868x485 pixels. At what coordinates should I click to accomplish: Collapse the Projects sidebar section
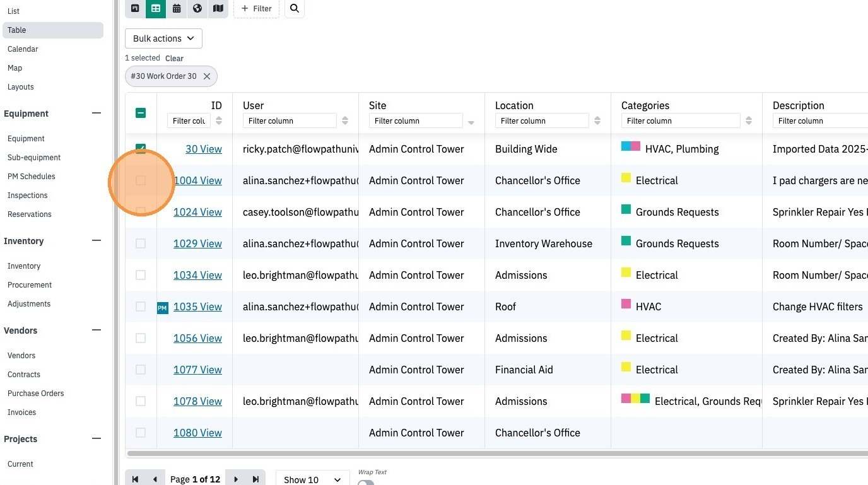pyautogui.click(x=97, y=439)
